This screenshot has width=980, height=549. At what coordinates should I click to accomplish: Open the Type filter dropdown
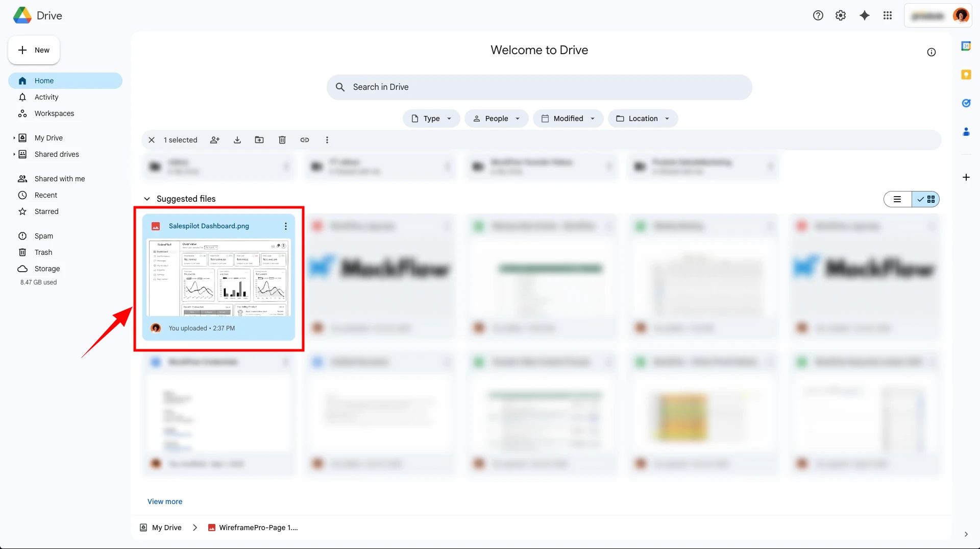pyautogui.click(x=431, y=118)
